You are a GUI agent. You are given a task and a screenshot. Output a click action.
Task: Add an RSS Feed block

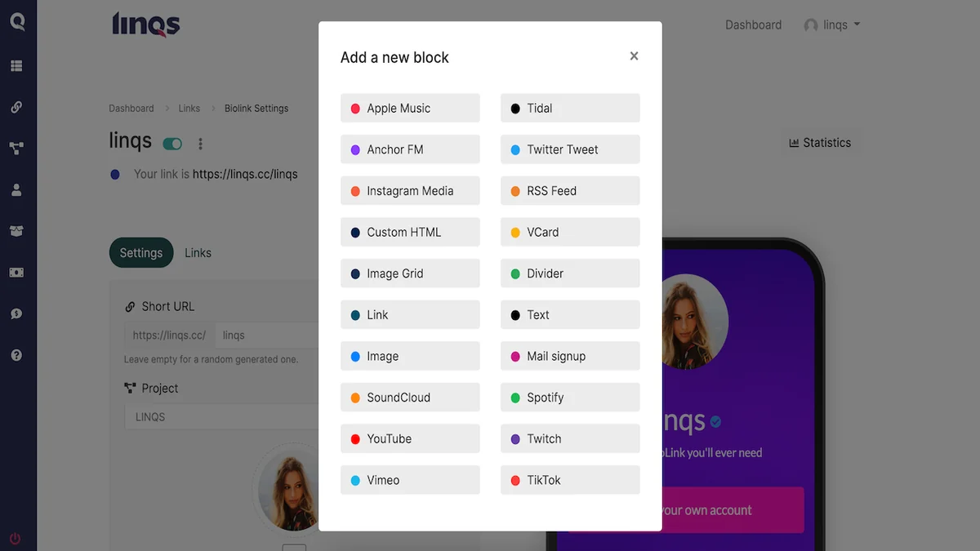(x=570, y=191)
